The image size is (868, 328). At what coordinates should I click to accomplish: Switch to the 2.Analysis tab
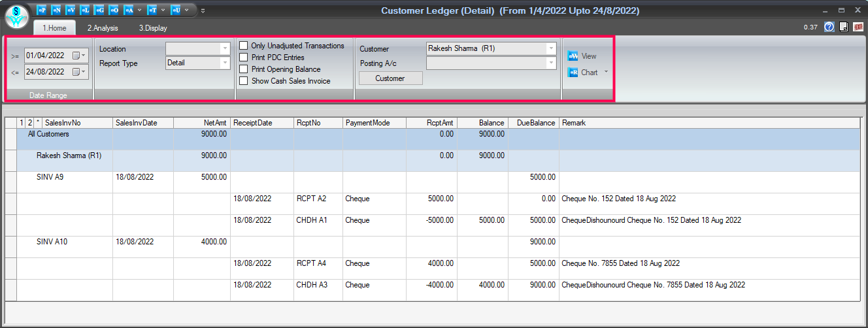(101, 28)
